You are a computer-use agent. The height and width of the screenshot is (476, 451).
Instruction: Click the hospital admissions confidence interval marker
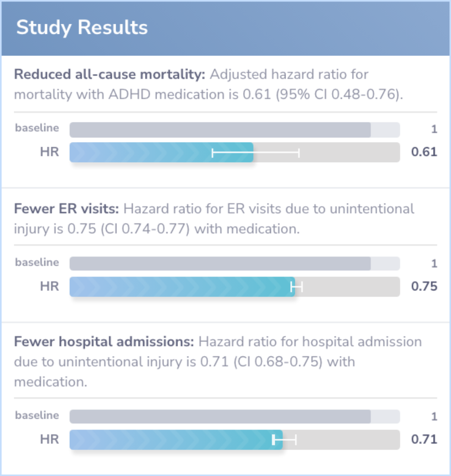(284, 440)
